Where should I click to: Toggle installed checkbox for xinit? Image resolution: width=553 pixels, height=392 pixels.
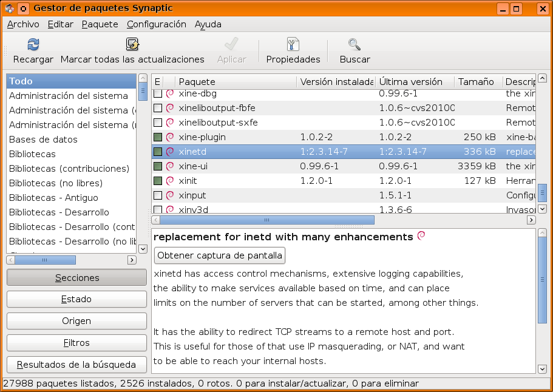click(x=158, y=180)
